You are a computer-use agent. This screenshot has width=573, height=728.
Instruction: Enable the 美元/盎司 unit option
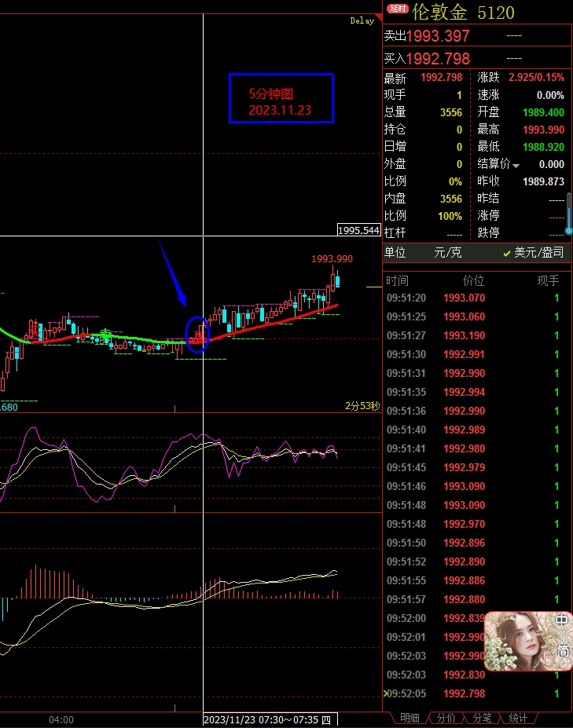point(533,253)
